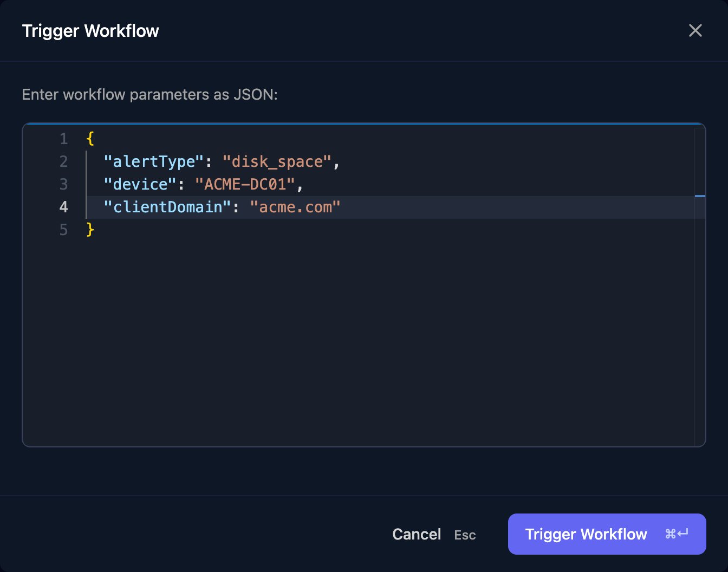Place cursor in "acme.com" value

(295, 207)
